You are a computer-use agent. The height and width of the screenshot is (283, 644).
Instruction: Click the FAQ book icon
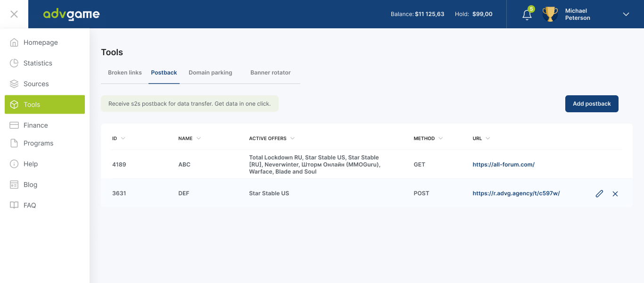click(14, 206)
